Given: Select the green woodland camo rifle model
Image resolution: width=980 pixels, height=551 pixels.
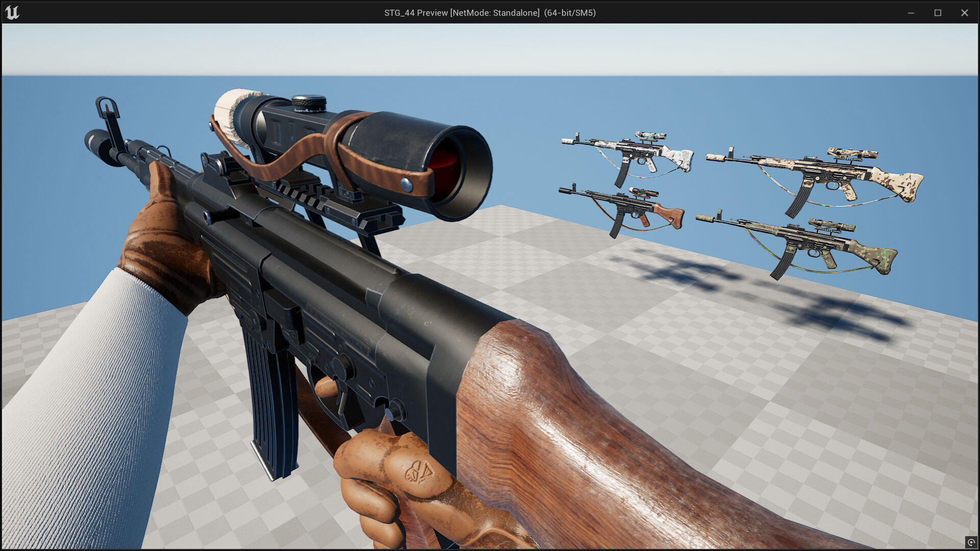Looking at the screenshot, I should (x=797, y=244).
